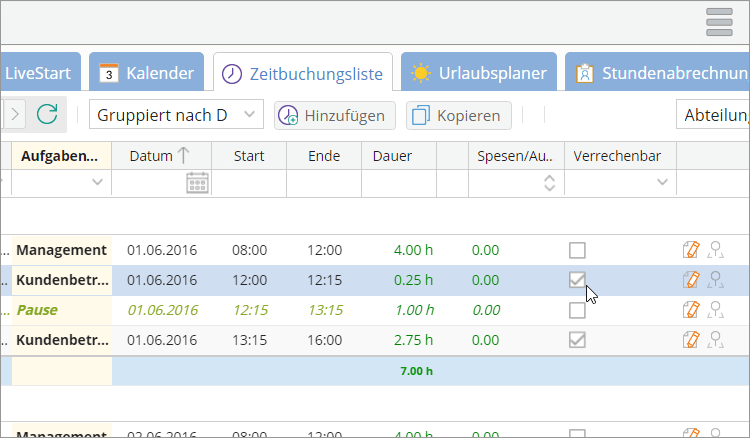This screenshot has width=750, height=438.
Task: Expand the Aufgaben filter dropdown
Action: click(97, 182)
